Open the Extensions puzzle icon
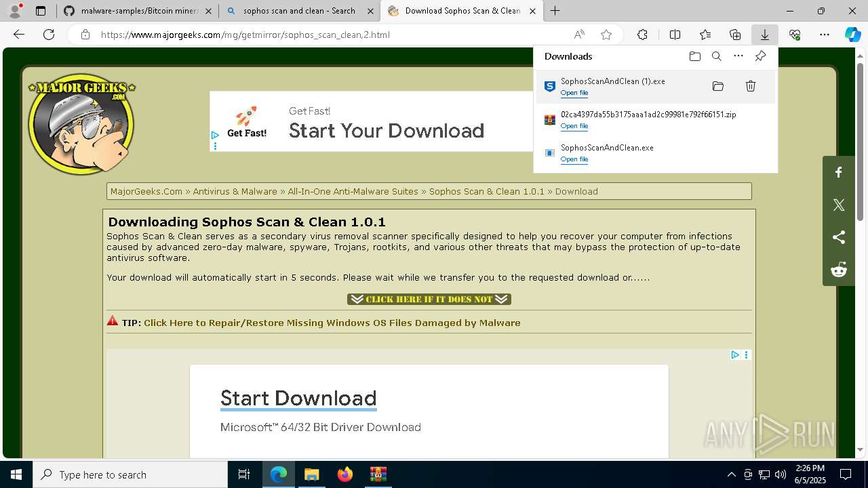Image resolution: width=868 pixels, height=488 pixels. (642, 35)
